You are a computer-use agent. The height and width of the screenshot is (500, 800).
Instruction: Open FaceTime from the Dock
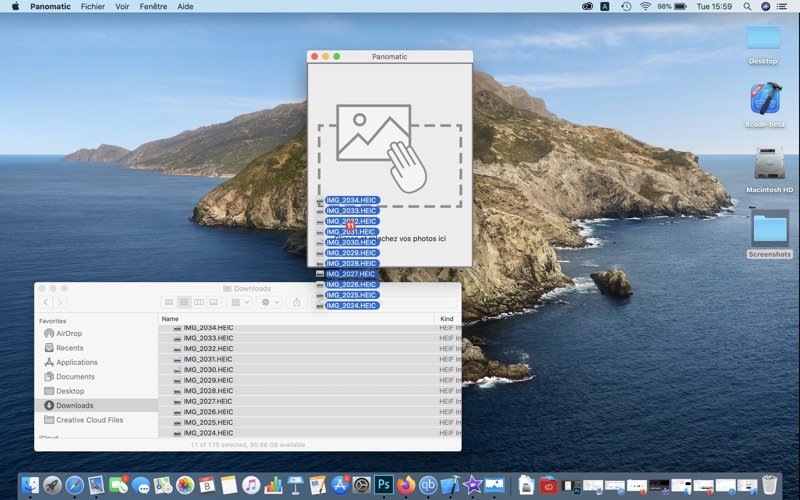point(118,485)
